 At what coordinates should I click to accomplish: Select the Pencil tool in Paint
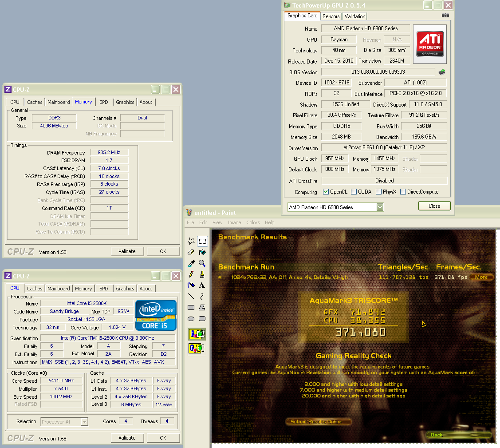pyautogui.click(x=191, y=274)
